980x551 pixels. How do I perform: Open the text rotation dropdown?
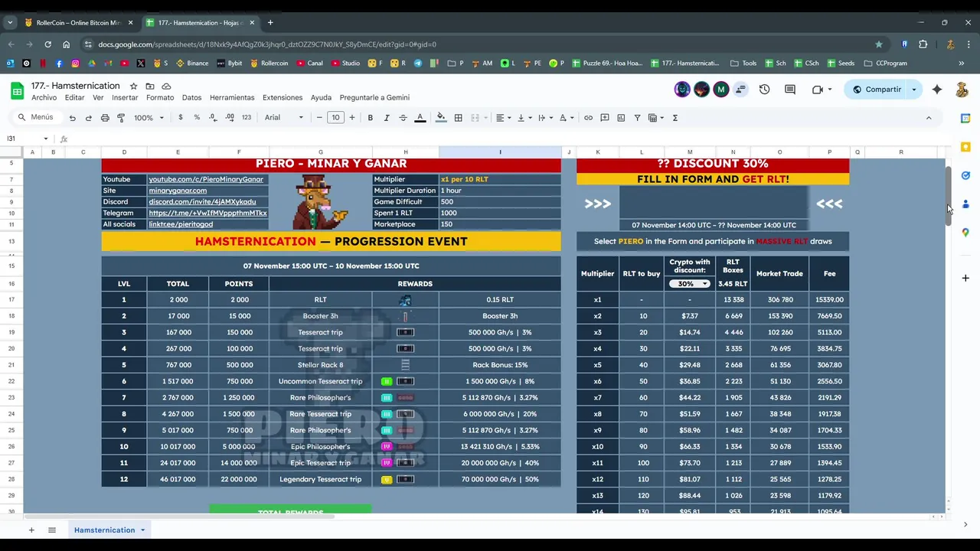point(566,118)
